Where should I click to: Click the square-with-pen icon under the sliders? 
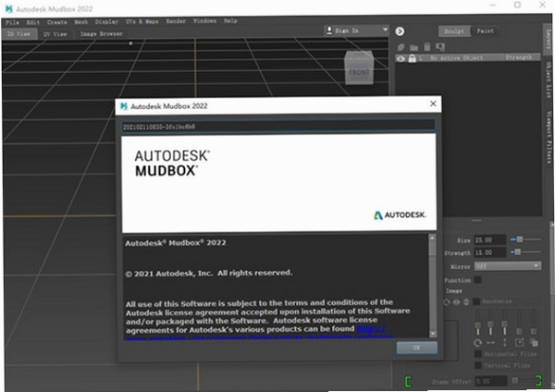coord(519,342)
